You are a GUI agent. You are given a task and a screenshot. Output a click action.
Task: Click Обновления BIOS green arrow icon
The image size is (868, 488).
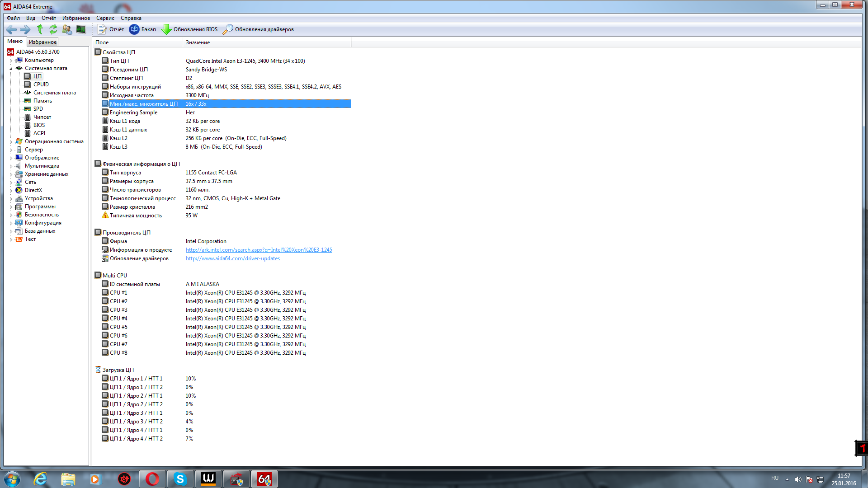click(x=166, y=29)
